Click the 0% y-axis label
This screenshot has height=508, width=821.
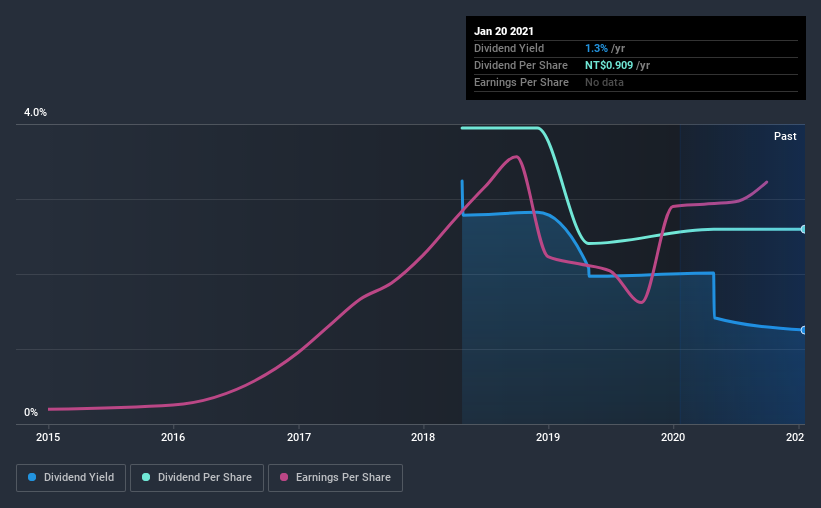(x=31, y=413)
